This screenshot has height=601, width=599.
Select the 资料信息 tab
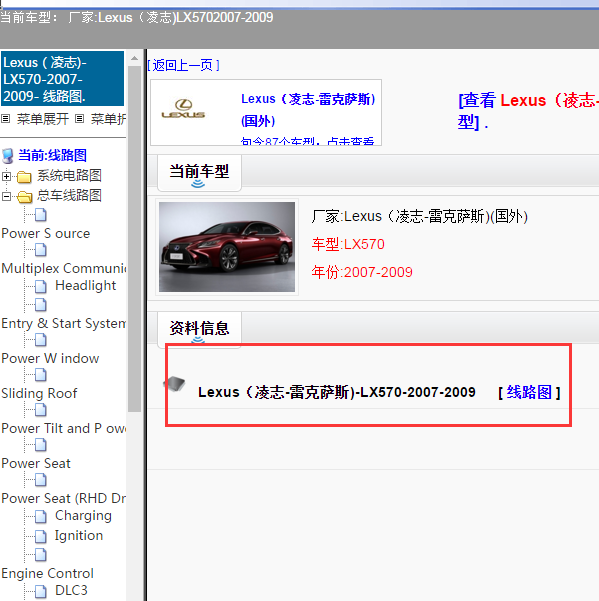tap(199, 328)
